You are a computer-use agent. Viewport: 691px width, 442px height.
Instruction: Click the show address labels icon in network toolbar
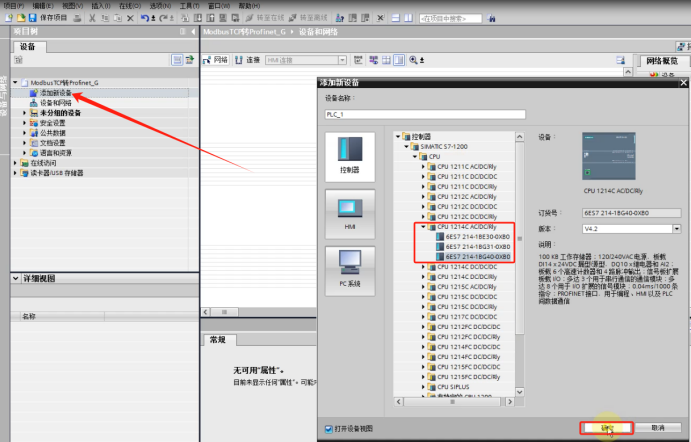pos(373,60)
